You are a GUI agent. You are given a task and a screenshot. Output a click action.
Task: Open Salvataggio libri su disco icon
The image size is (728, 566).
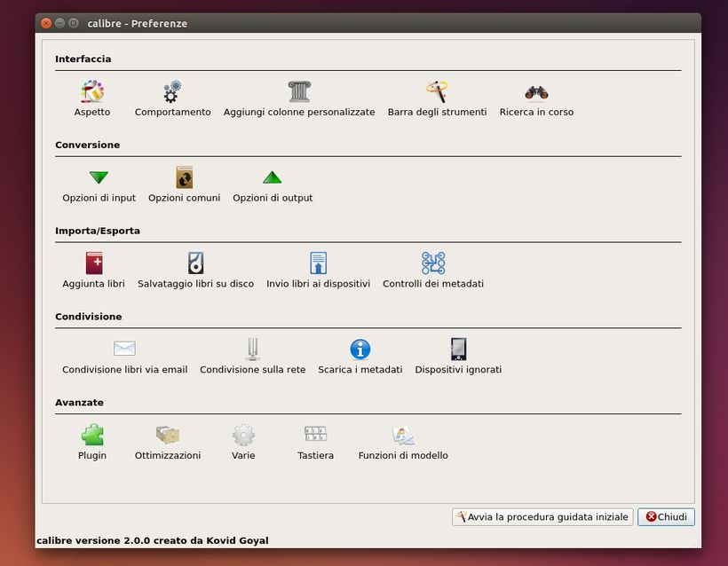point(195,263)
